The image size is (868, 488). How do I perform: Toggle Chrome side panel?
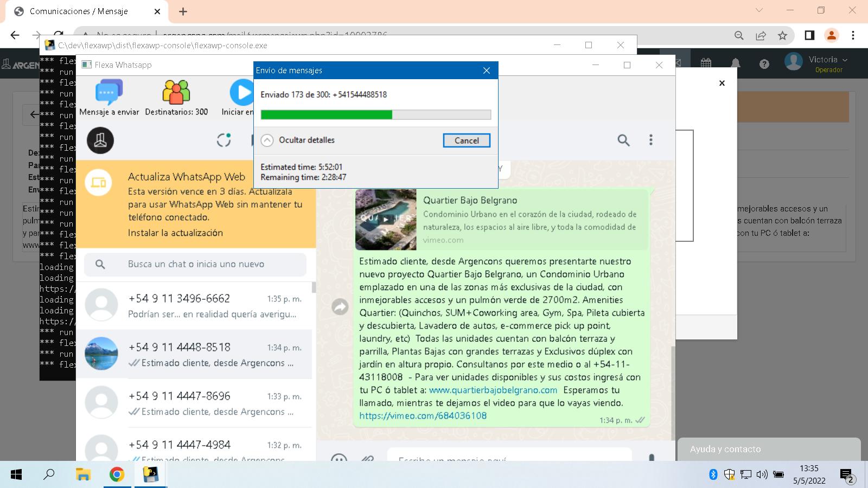point(809,35)
